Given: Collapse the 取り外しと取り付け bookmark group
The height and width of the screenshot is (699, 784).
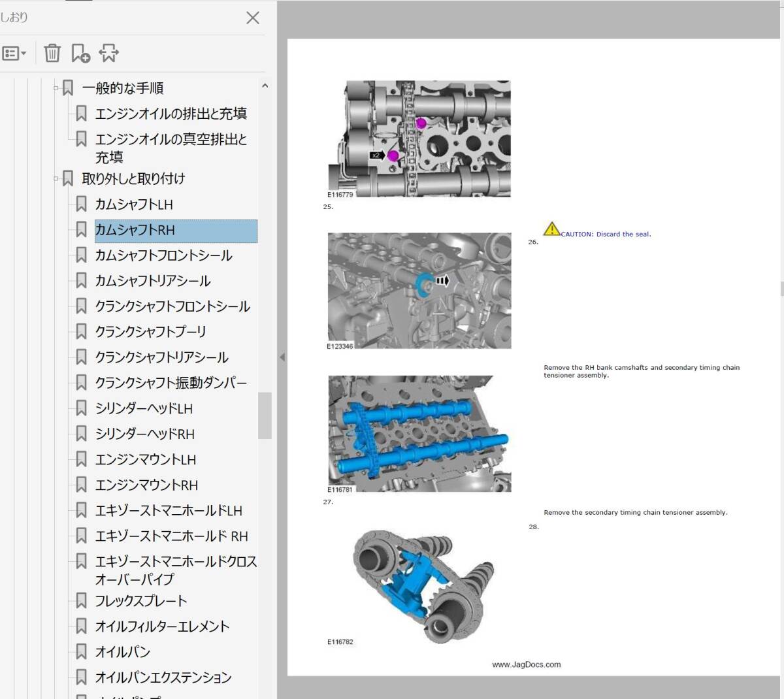Looking at the screenshot, I should pos(56,178).
